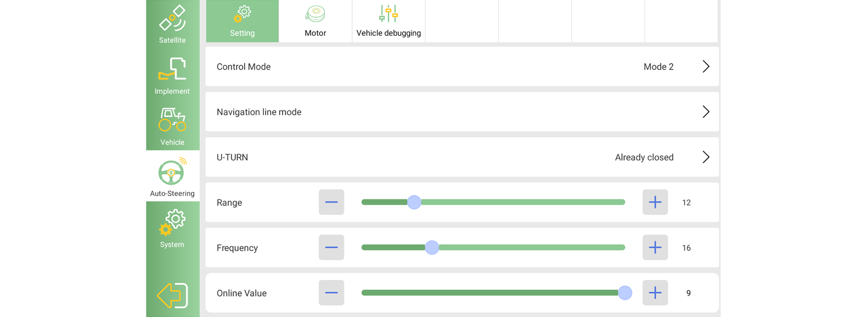
Task: Expand the Control Mode chevron
Action: (705, 67)
